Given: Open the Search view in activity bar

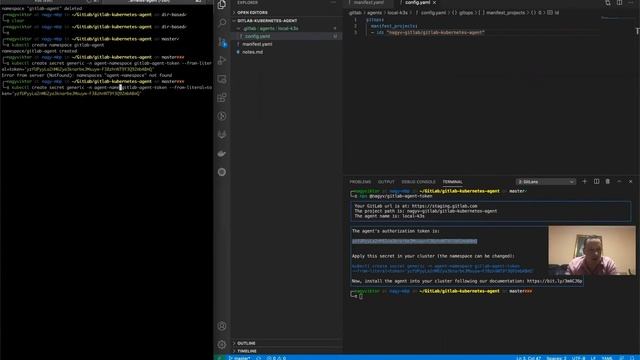Looking at the screenshot, I should (x=222, y=23).
